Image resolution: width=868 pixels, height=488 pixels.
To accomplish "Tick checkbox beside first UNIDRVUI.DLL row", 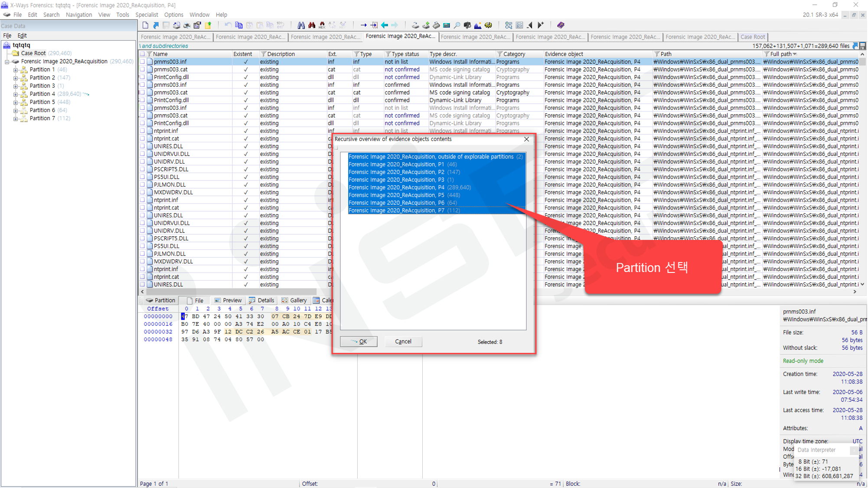I will pyautogui.click(x=142, y=154).
